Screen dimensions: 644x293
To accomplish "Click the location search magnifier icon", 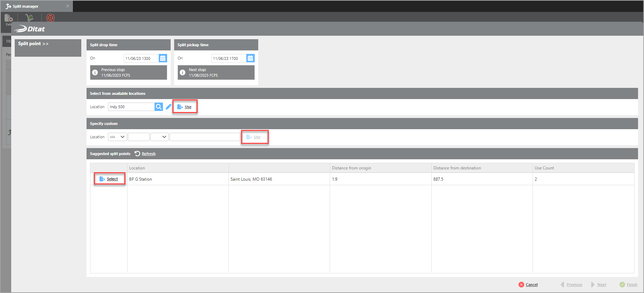I will pyautogui.click(x=159, y=107).
